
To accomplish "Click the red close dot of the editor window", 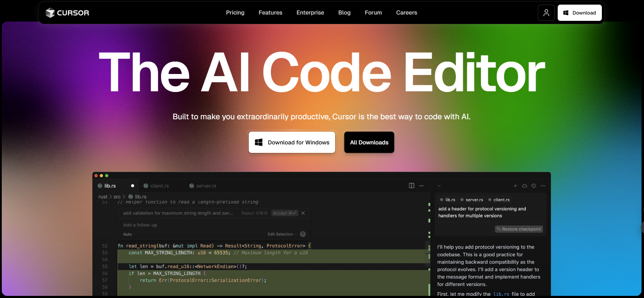I will coord(96,176).
